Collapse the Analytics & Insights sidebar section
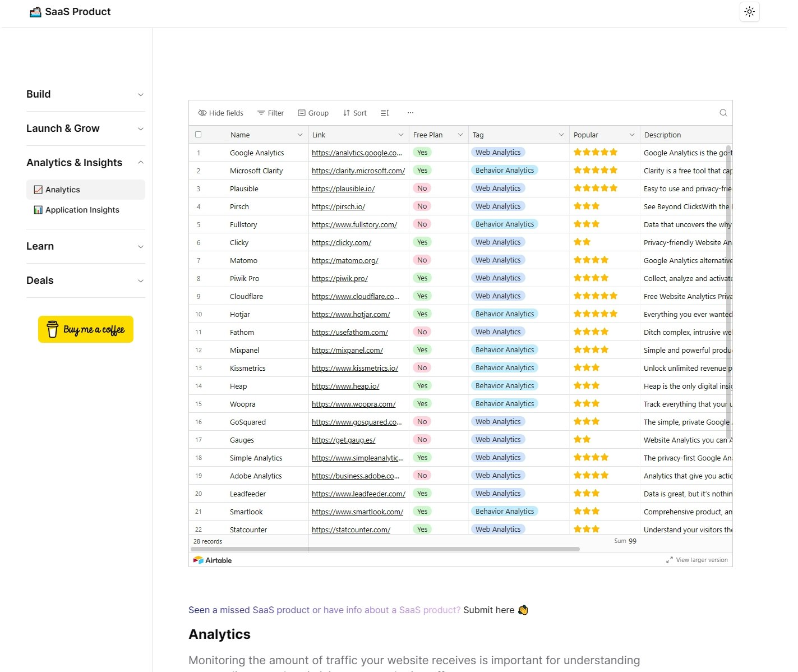This screenshot has height=672, width=798. click(85, 163)
